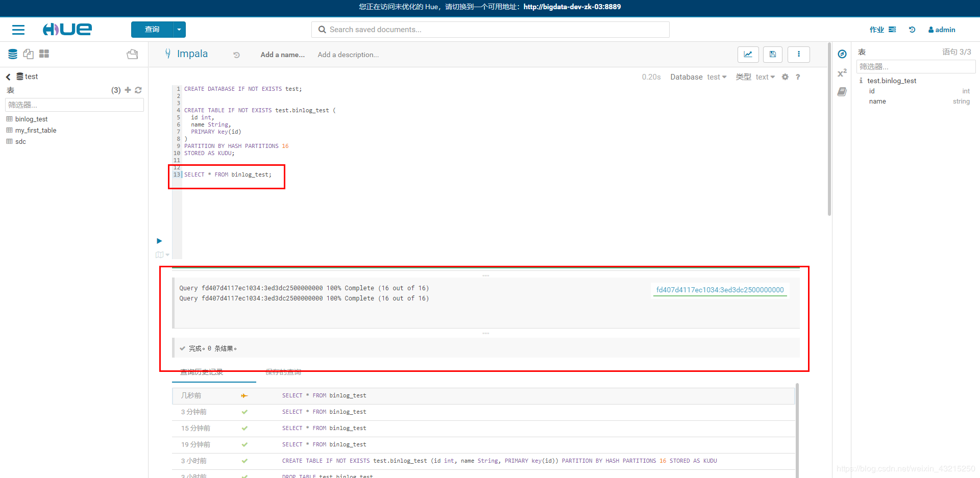Open the language reference book icon

tap(843, 92)
